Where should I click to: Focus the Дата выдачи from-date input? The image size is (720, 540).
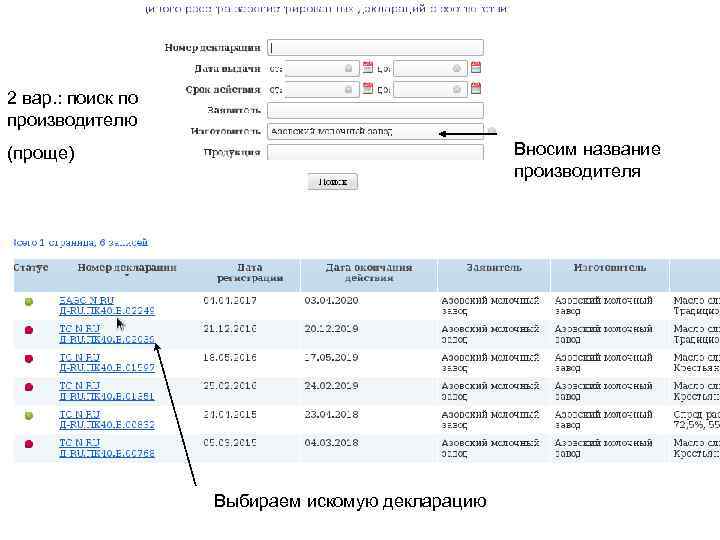click(321, 68)
